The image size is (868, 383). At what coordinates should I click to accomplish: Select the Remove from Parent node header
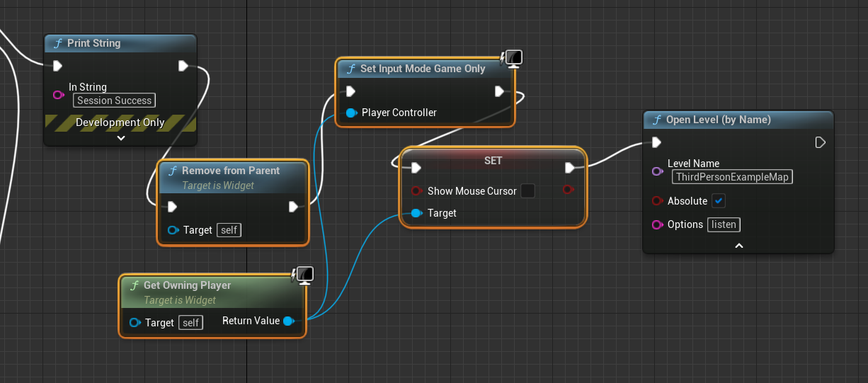[233, 177]
